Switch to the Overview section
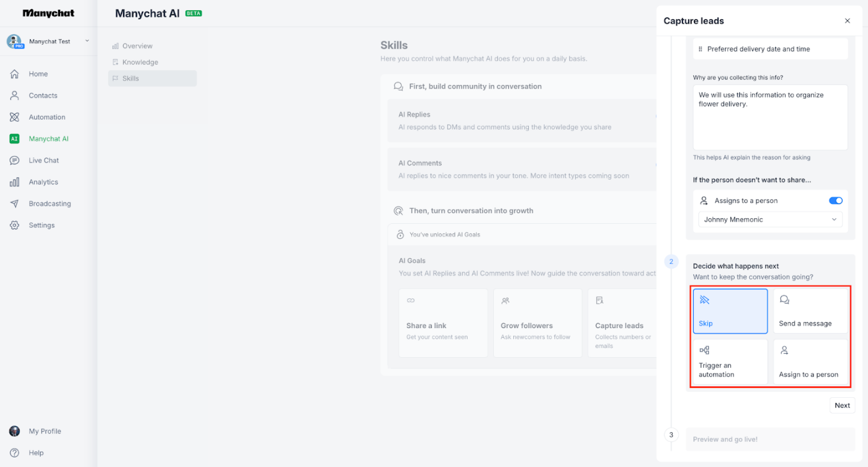Screen dimensions: 868x467 (x=137, y=45)
